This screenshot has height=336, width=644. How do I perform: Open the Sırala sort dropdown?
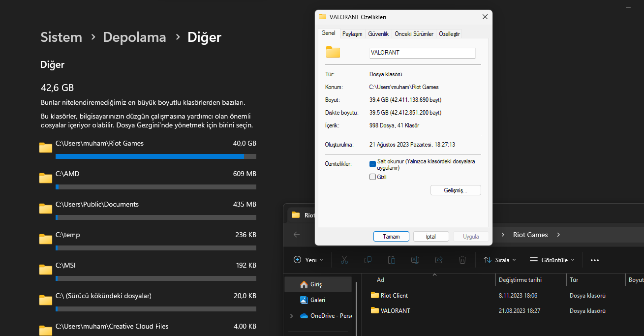pos(500,260)
